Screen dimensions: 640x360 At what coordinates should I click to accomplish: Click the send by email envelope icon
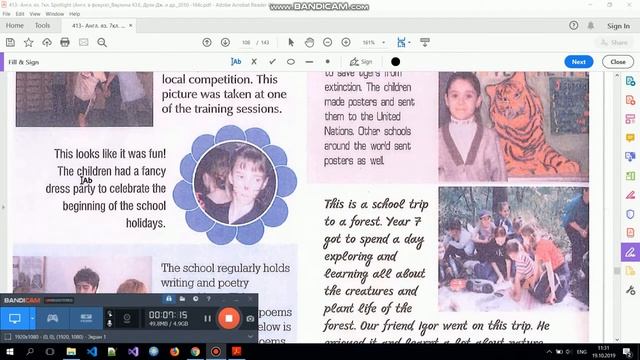(x=83, y=42)
